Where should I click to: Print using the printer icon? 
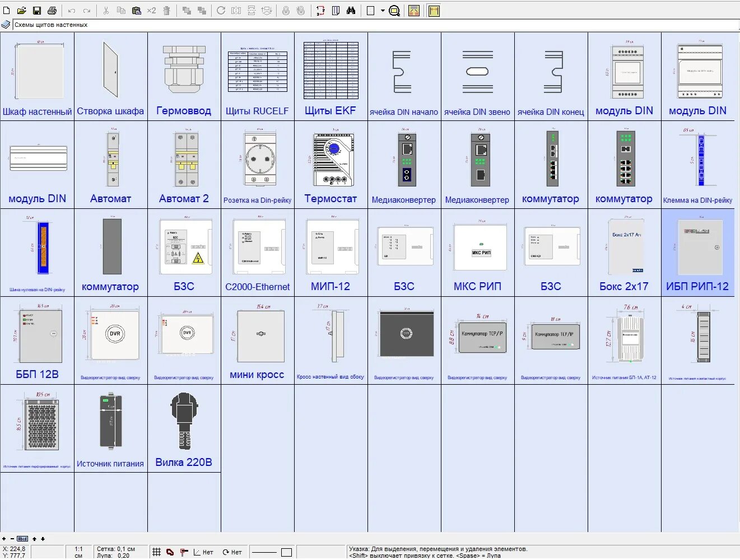(x=52, y=11)
